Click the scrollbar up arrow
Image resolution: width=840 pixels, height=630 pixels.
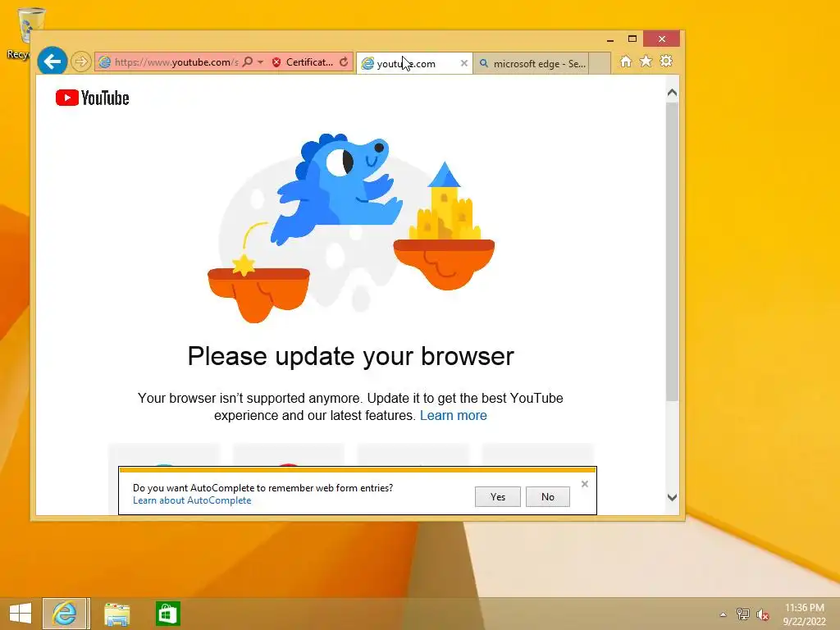coord(673,93)
